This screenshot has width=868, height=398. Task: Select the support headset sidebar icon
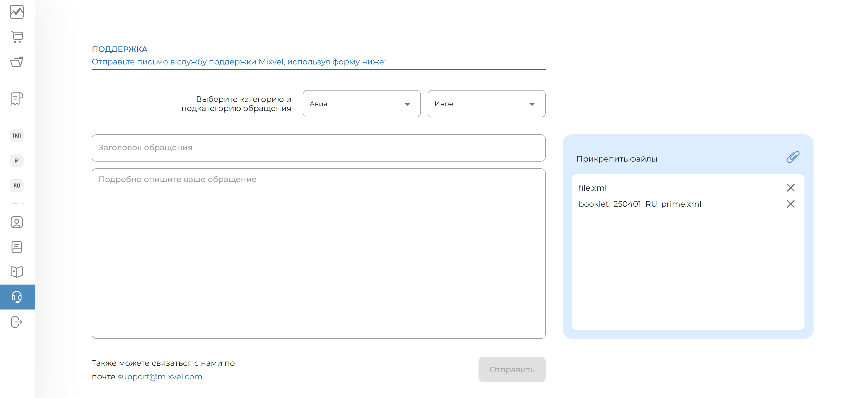17,297
